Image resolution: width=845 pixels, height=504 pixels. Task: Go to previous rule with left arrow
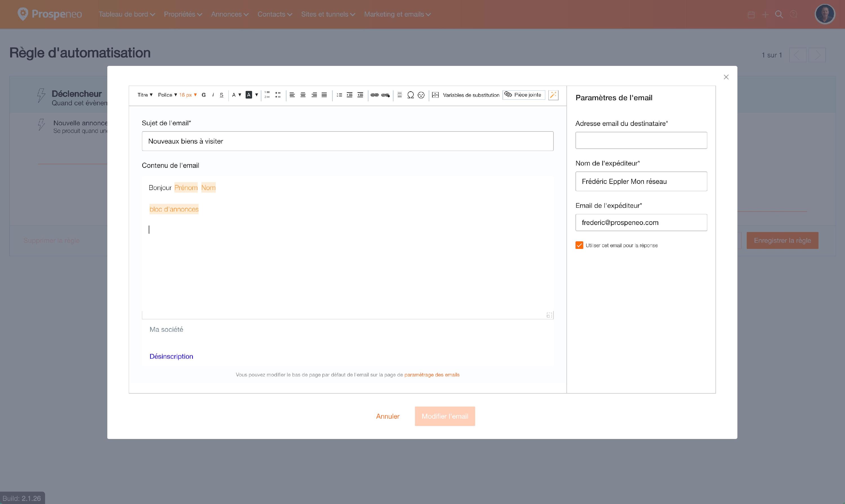797,55
